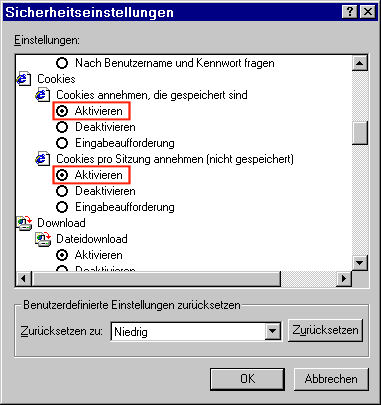This screenshot has width=381, height=405.
Task: Click icon beside Cookies pro Sitzung annehmen
Action: pyautogui.click(x=43, y=159)
